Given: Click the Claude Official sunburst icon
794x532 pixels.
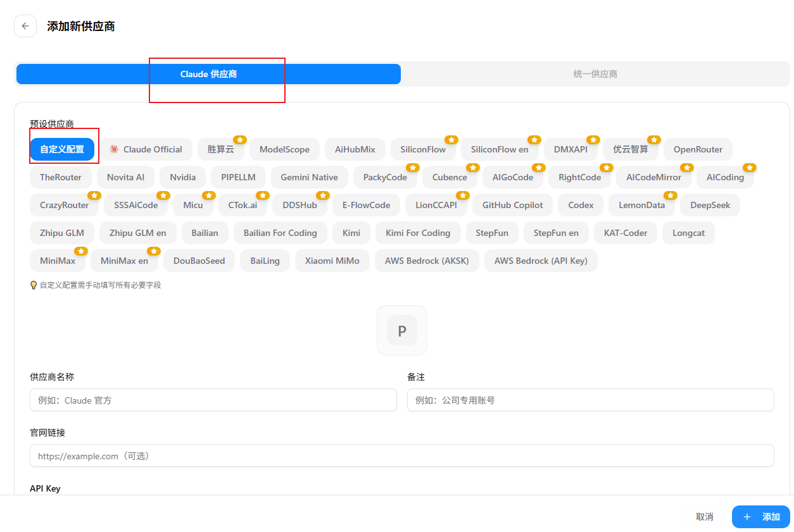Looking at the screenshot, I should [114, 149].
